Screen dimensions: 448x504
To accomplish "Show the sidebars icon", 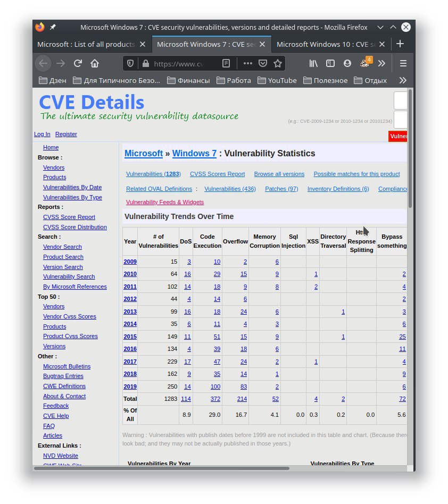I will coord(330,64).
